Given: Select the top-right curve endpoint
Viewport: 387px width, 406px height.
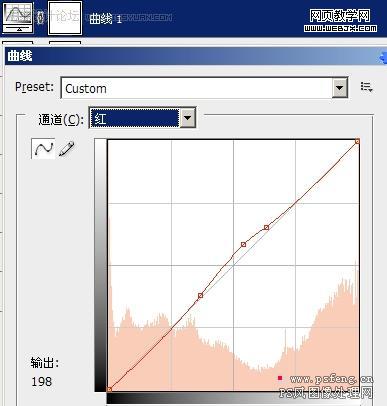Looking at the screenshot, I should pos(357,141).
